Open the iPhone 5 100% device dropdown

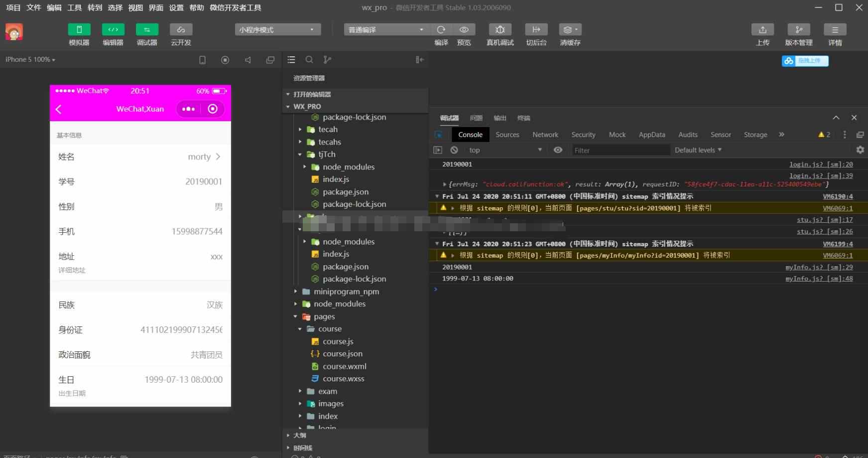pyautogui.click(x=30, y=60)
